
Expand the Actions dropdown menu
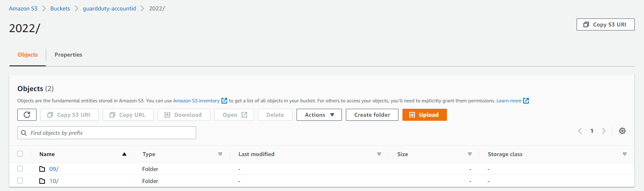click(x=319, y=115)
